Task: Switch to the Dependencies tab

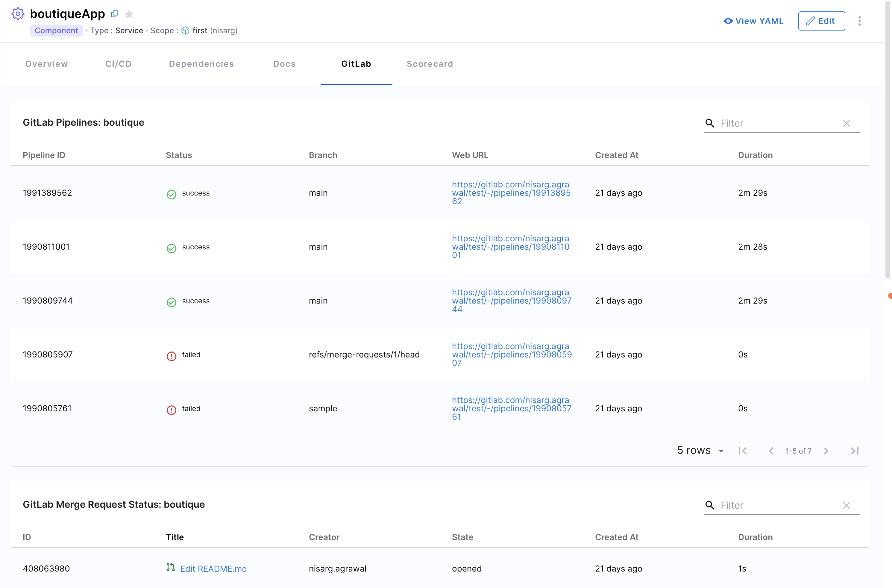Action: 201,64
